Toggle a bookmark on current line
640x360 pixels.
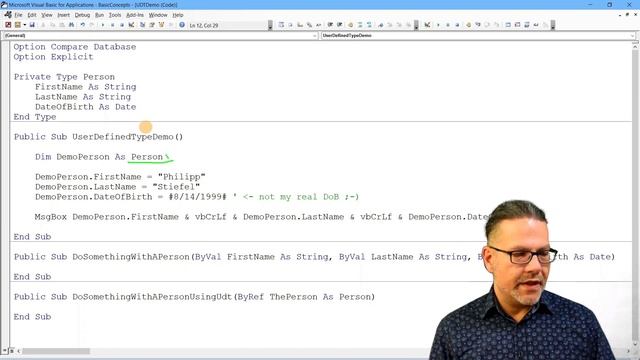pos(380,25)
